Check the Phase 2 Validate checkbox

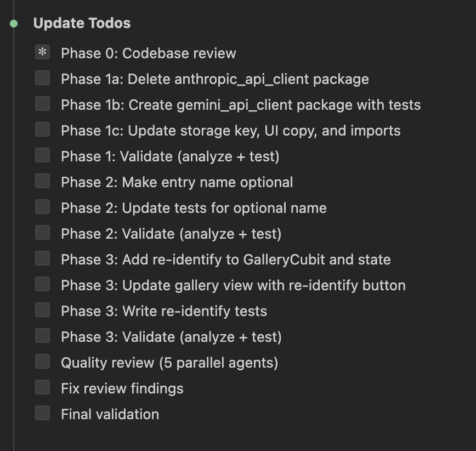[x=42, y=233]
